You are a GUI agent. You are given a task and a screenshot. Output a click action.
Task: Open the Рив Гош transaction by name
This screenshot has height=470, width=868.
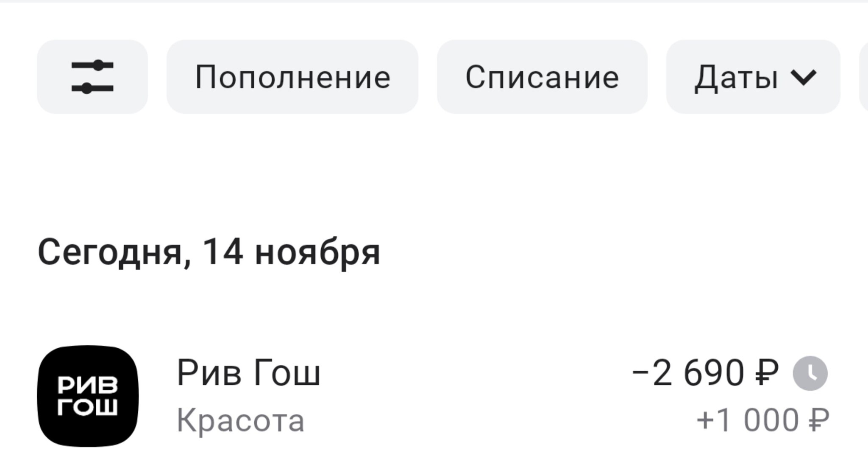tap(249, 373)
